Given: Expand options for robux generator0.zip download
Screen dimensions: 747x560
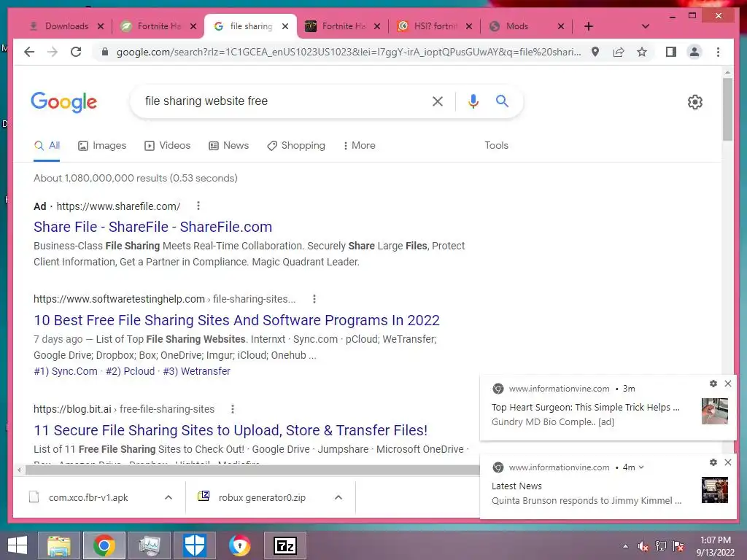Looking at the screenshot, I should pos(338,497).
